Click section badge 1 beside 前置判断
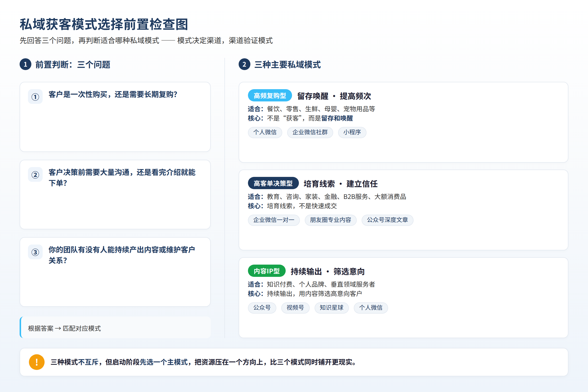The height and width of the screenshot is (392, 588). point(25,64)
